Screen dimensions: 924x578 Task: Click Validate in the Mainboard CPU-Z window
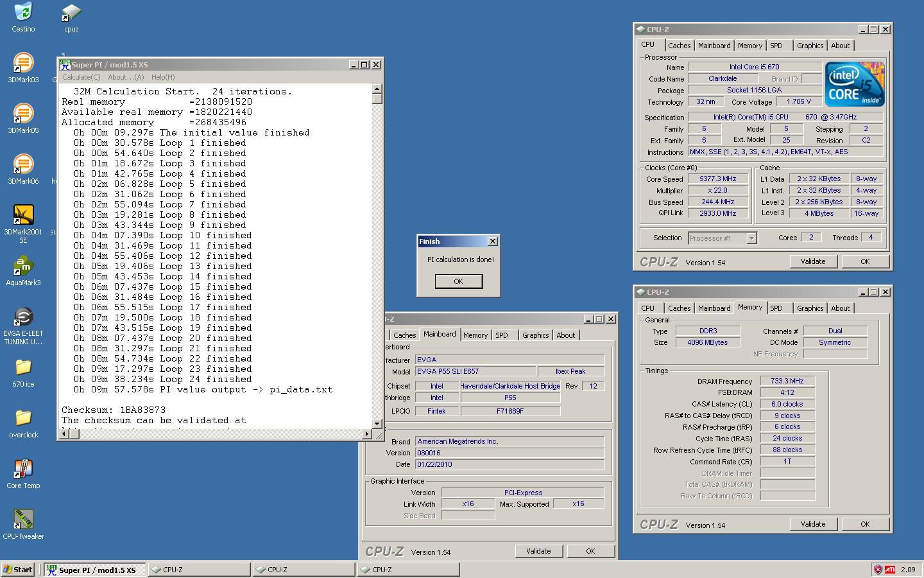(538, 551)
